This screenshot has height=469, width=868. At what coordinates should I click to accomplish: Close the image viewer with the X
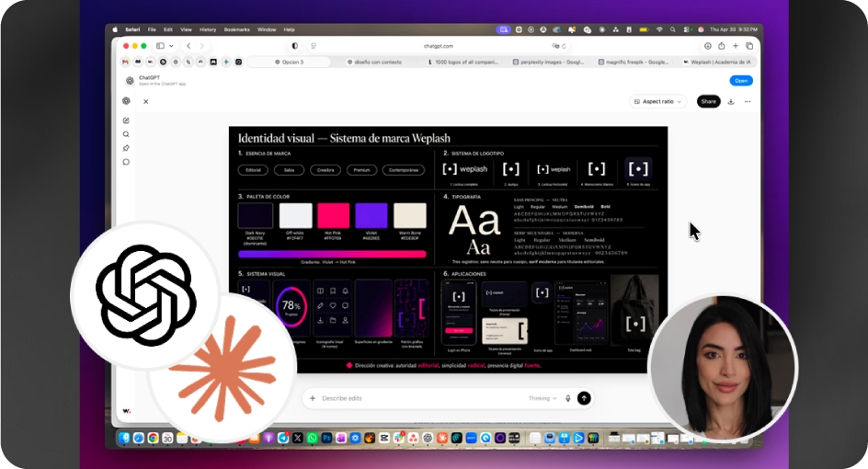[145, 101]
